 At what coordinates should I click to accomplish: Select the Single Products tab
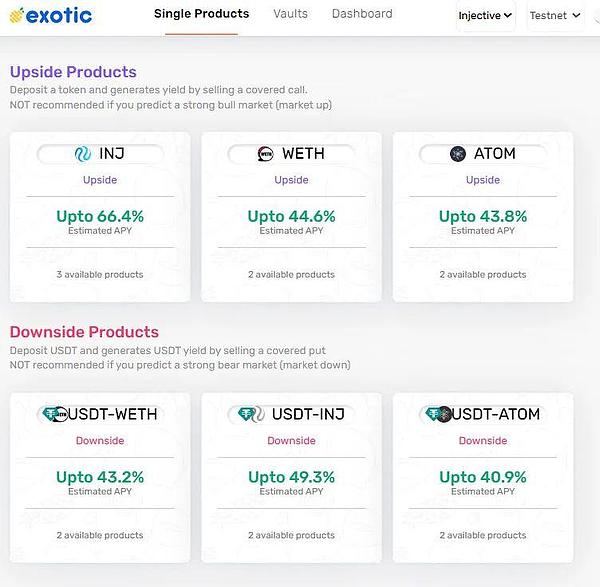pyautogui.click(x=201, y=14)
